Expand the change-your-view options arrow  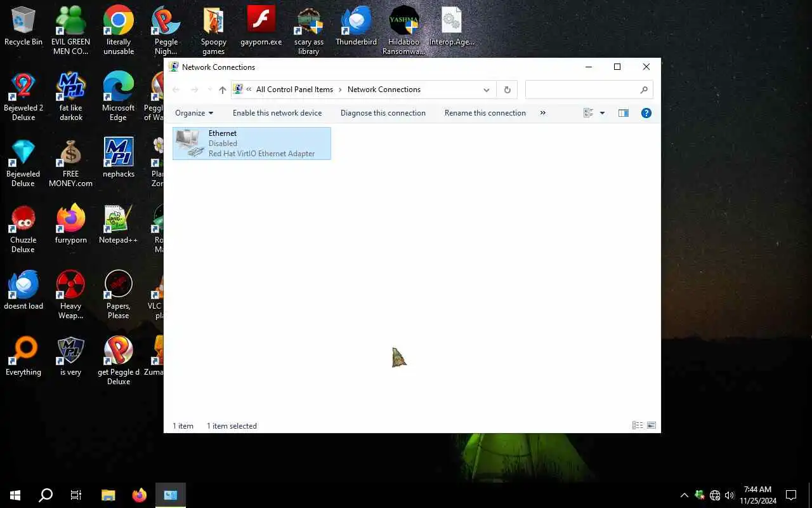pyautogui.click(x=602, y=113)
